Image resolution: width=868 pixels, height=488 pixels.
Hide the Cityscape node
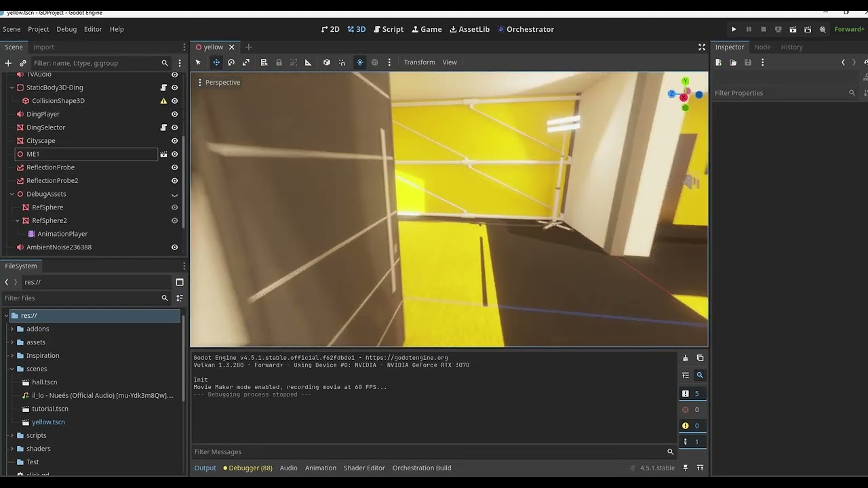(x=174, y=141)
